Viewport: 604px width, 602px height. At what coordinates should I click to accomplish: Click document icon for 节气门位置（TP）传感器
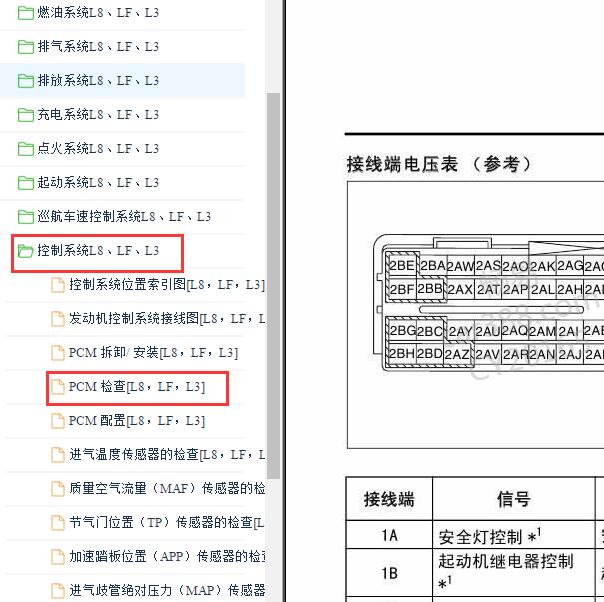(58, 523)
